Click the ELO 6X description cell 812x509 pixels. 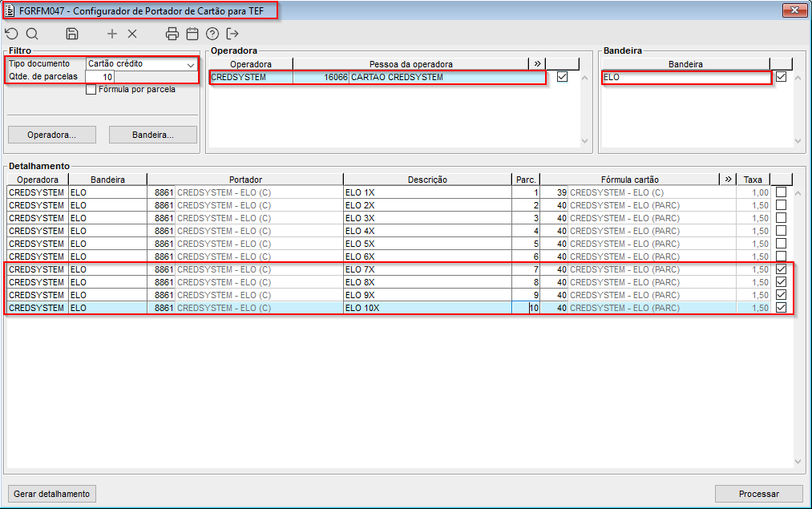(x=427, y=257)
